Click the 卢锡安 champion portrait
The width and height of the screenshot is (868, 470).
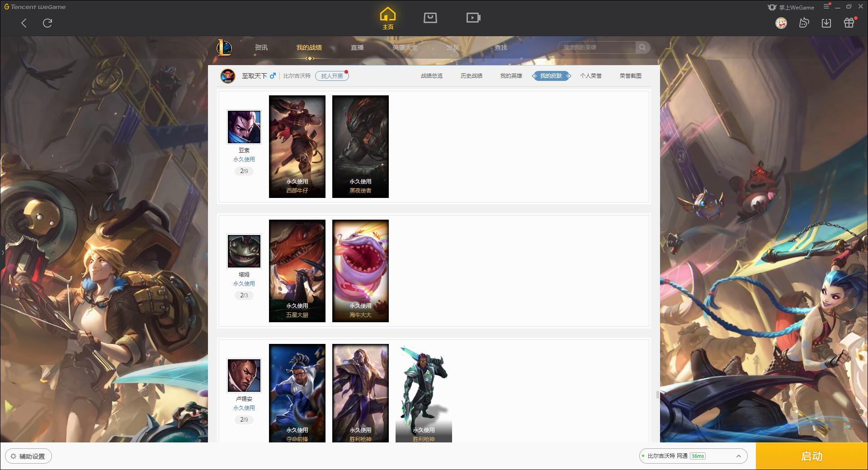tap(244, 376)
